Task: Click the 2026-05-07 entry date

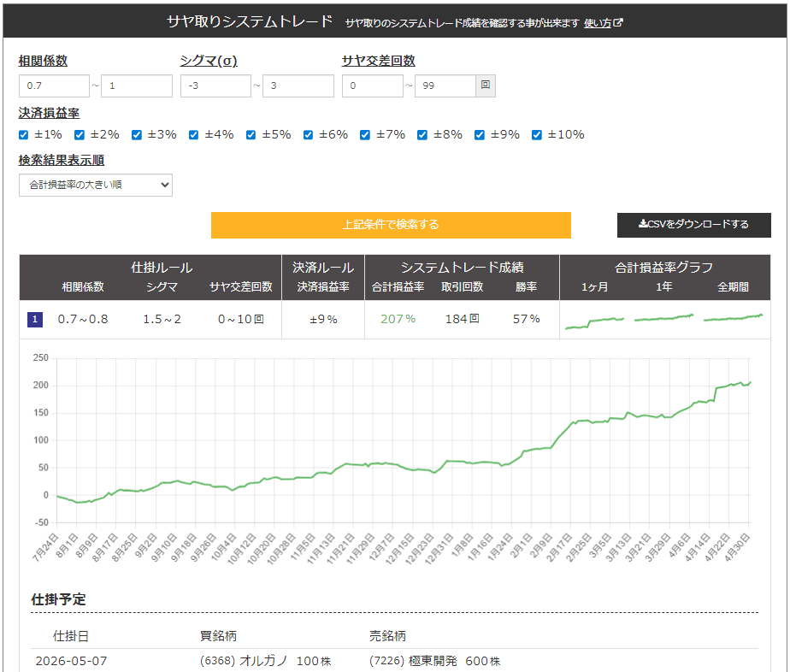Action: point(72,661)
